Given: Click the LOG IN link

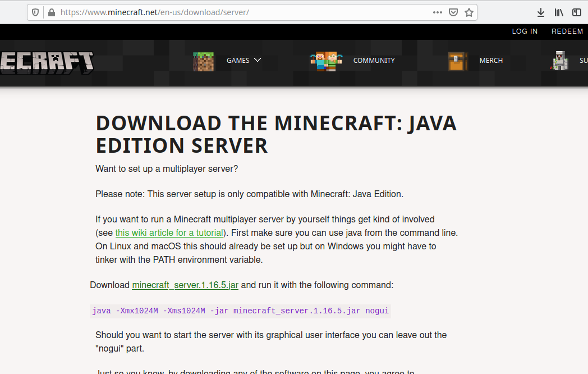Looking at the screenshot, I should pyautogui.click(x=525, y=31).
